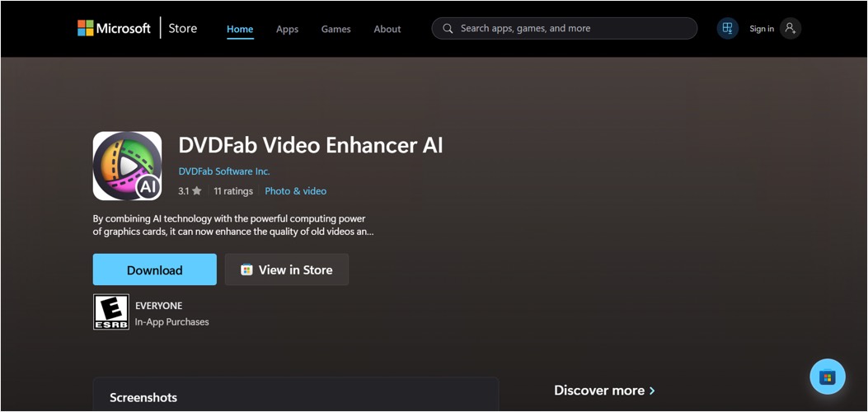Image resolution: width=868 pixels, height=412 pixels.
Task: Click the Sign in link
Action: coord(761,29)
